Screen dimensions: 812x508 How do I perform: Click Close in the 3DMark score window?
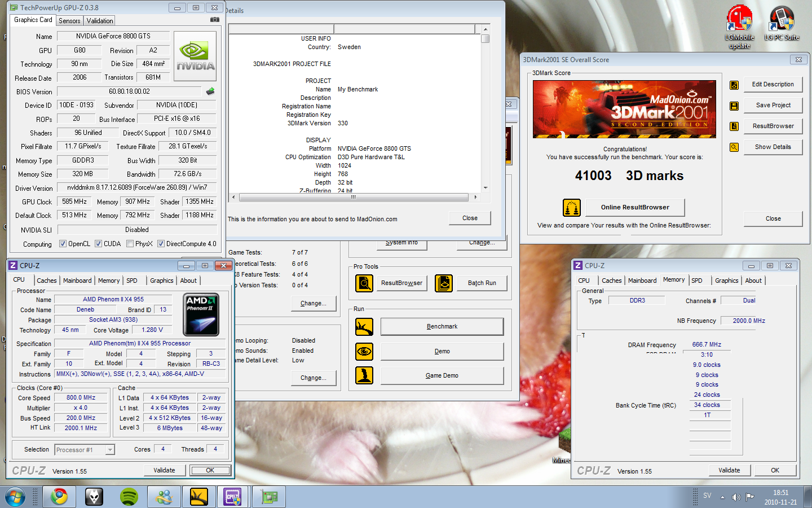point(773,218)
